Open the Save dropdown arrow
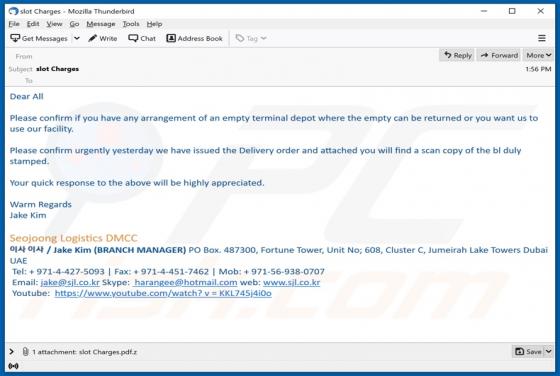Image resolution: width=560 pixels, height=376 pixels. [549, 352]
